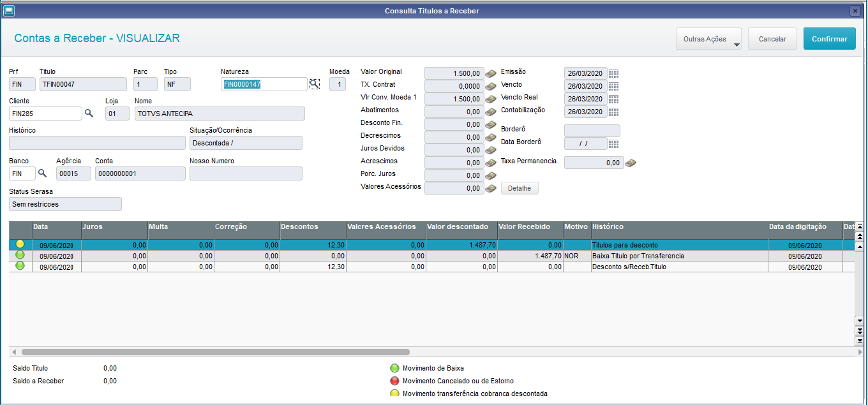Click into the Natureza input field
The width and height of the screenshot is (868, 405).
click(264, 84)
